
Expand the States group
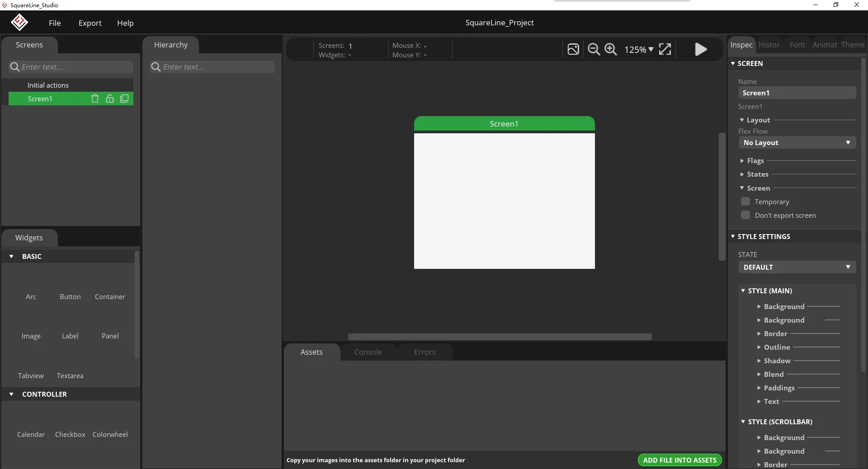[x=742, y=174]
